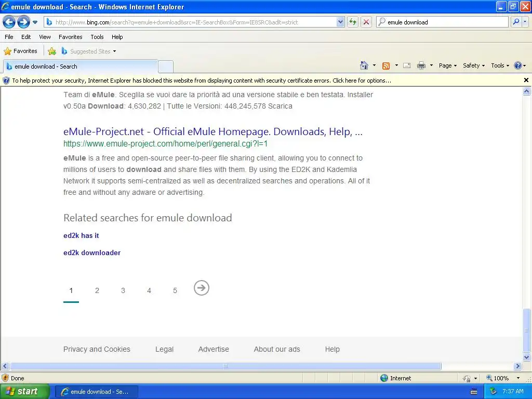The width and height of the screenshot is (532, 399).
Task: Click the next page circled arrow
Action: (202, 288)
